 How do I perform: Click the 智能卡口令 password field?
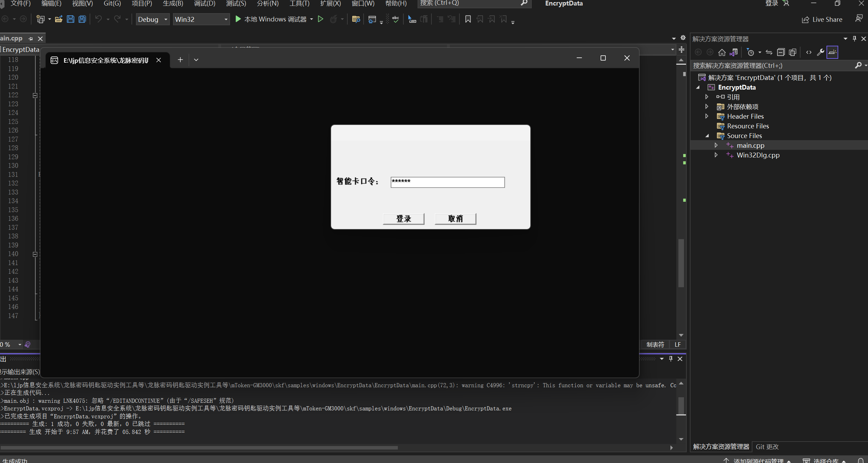pos(448,182)
